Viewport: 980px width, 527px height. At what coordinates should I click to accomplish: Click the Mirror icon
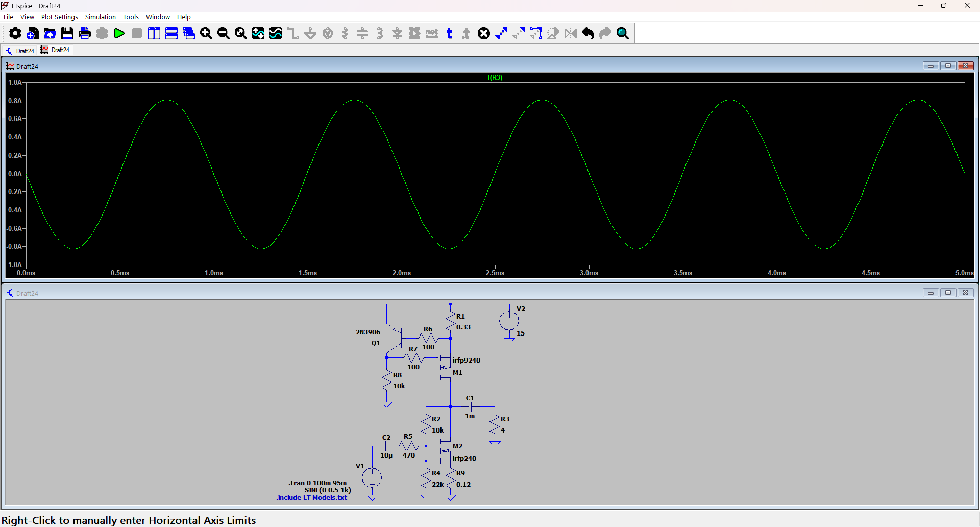coord(571,33)
